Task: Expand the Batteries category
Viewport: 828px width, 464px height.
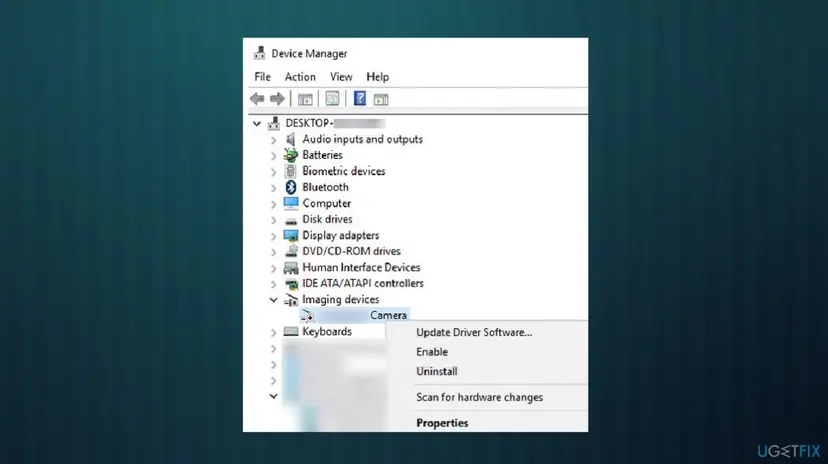Action: (x=273, y=156)
